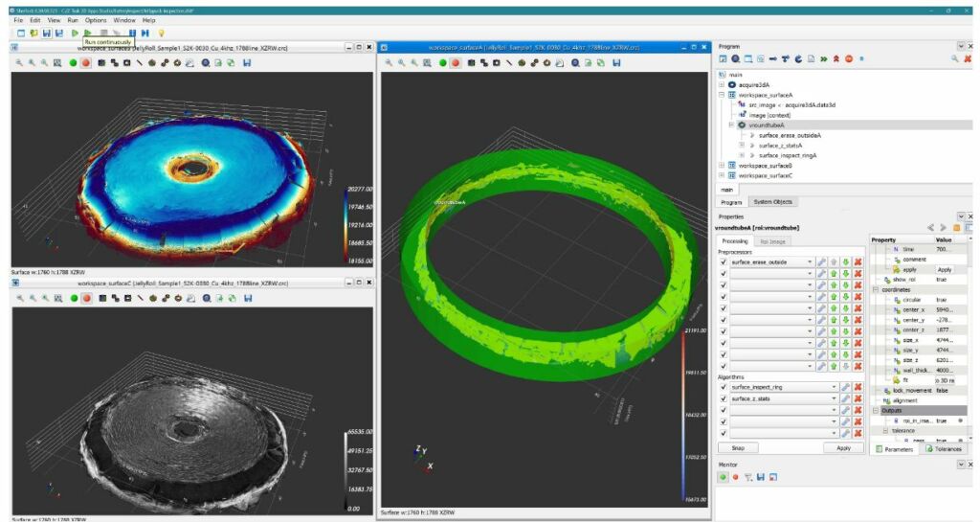Uncheck the surface_inspect_ring algorithm checkbox

(724, 386)
